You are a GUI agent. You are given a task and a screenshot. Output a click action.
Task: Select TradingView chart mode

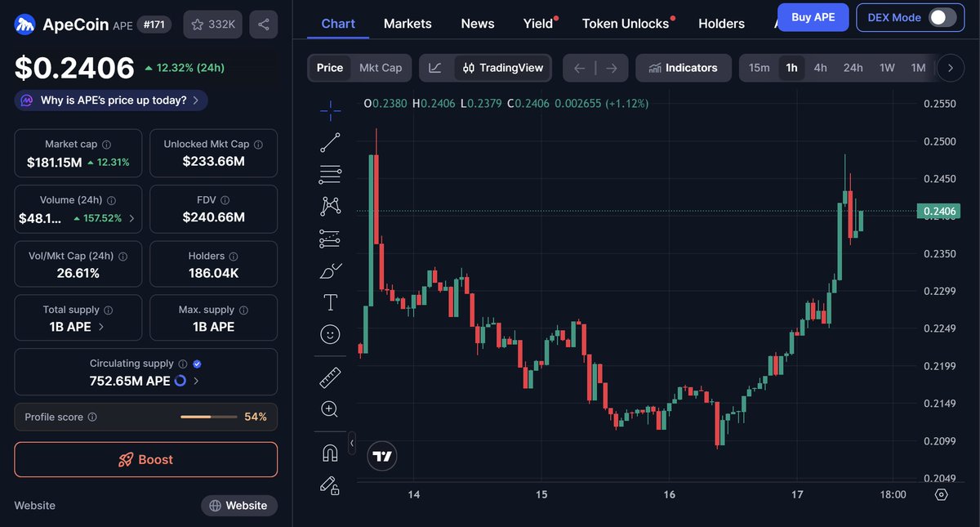pos(501,68)
